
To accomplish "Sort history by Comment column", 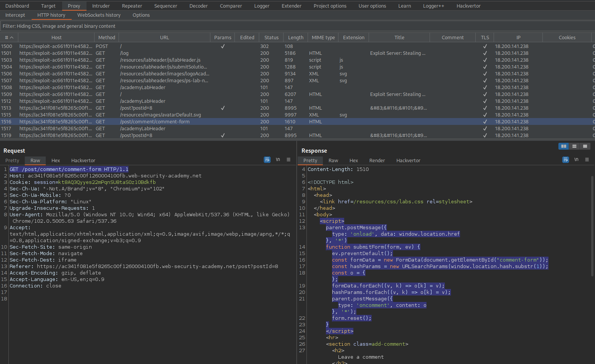I will point(452,37).
